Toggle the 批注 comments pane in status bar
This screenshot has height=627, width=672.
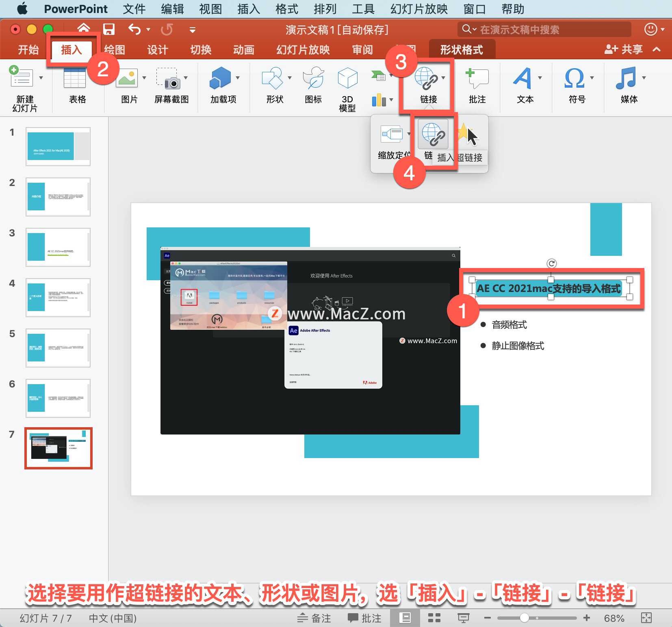click(365, 618)
